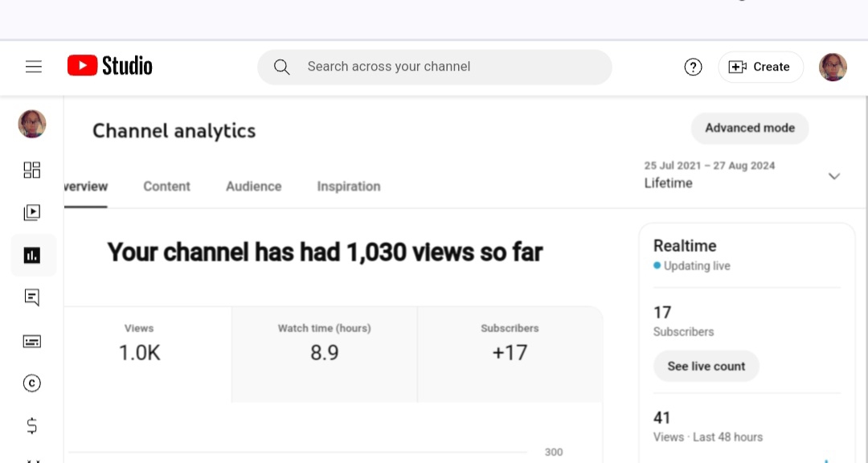Open the Earn dollar icon in sidebar
The width and height of the screenshot is (868, 463).
[x=32, y=426]
